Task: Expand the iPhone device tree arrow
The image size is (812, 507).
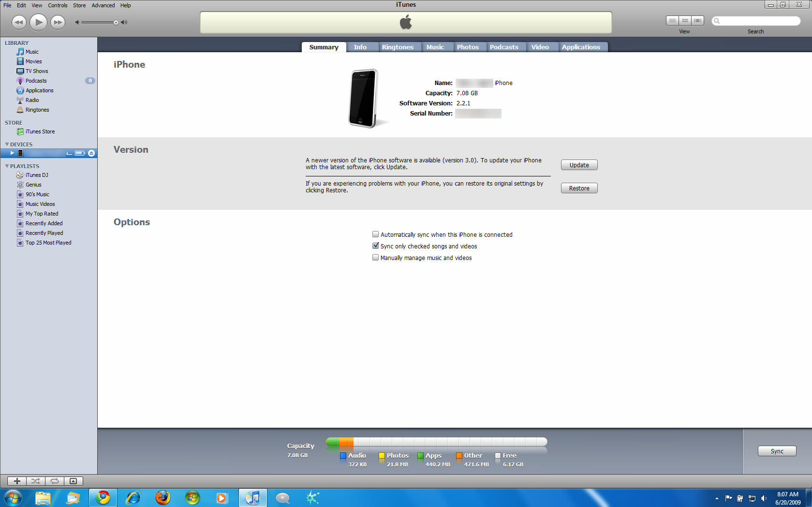Action: coord(12,153)
